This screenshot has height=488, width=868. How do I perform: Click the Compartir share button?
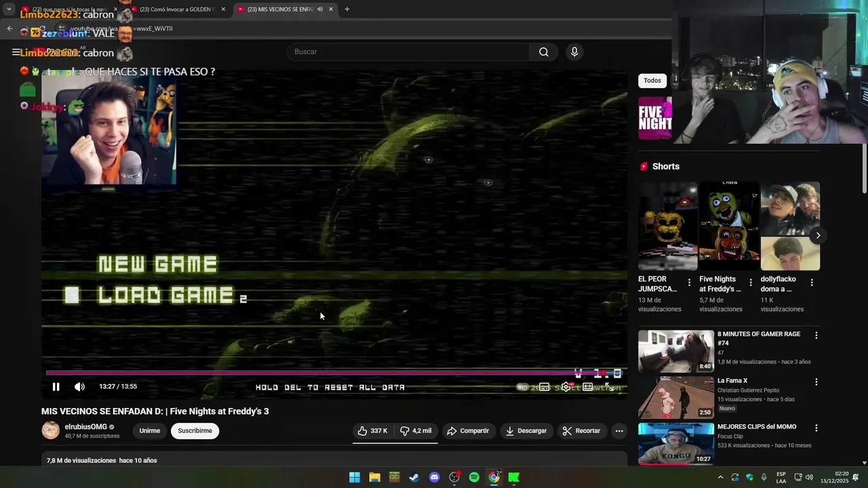click(467, 431)
